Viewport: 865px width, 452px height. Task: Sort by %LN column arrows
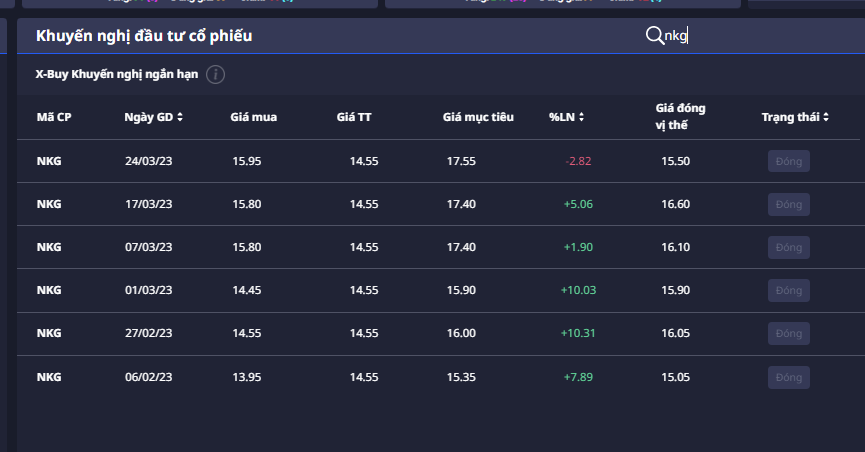tap(581, 117)
